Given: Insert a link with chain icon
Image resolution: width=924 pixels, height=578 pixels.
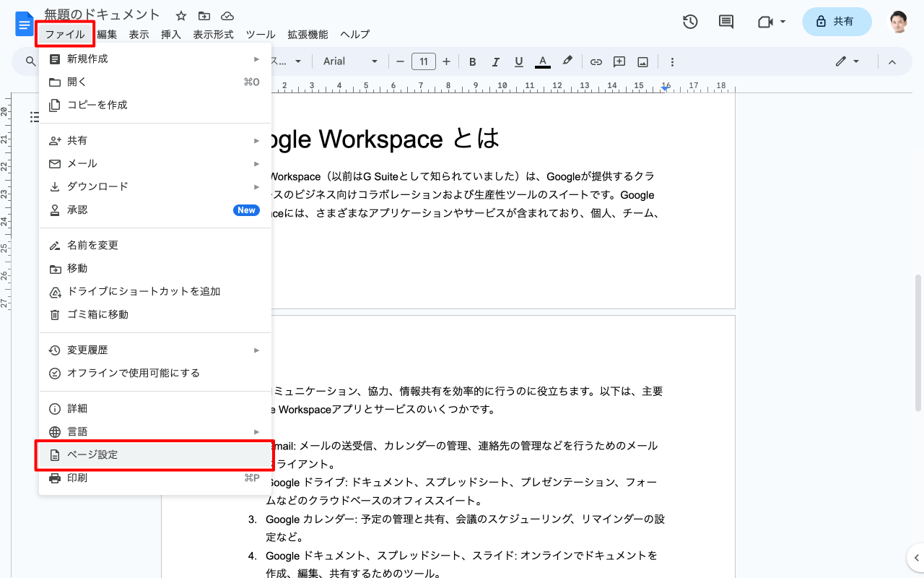Looking at the screenshot, I should 596,61.
